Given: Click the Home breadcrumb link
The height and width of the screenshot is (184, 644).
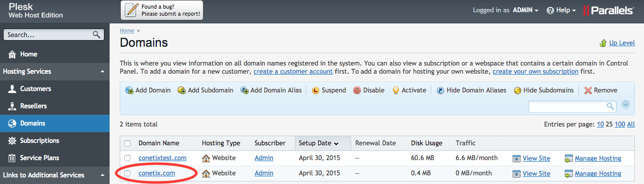Looking at the screenshot, I should (x=127, y=30).
